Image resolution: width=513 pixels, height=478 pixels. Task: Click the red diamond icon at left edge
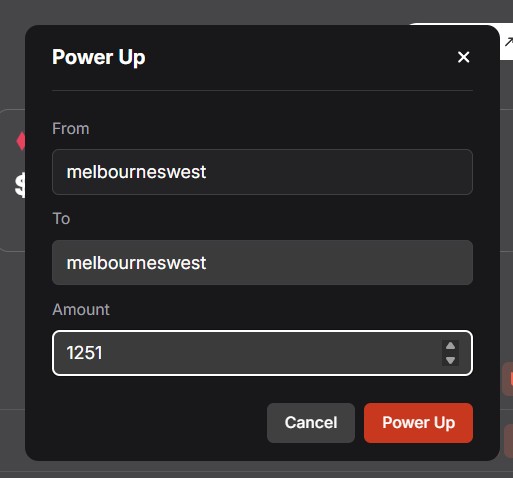tap(21, 141)
